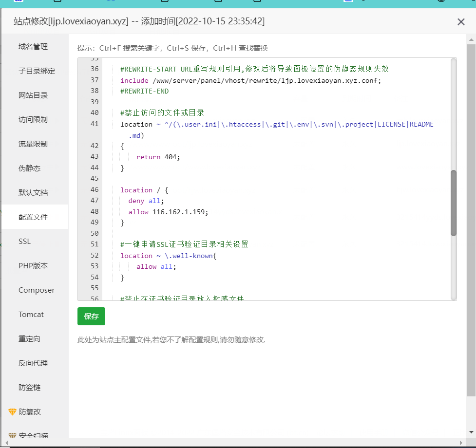This screenshot has width=476, height=448.
Task: Click the diamond icon beside 安全扫描
Action: pos(13,435)
